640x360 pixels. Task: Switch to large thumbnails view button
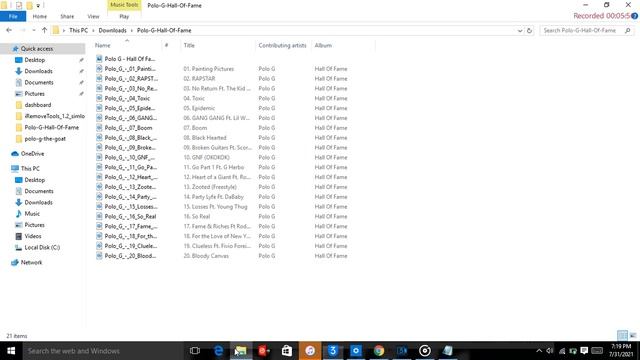coord(633,336)
